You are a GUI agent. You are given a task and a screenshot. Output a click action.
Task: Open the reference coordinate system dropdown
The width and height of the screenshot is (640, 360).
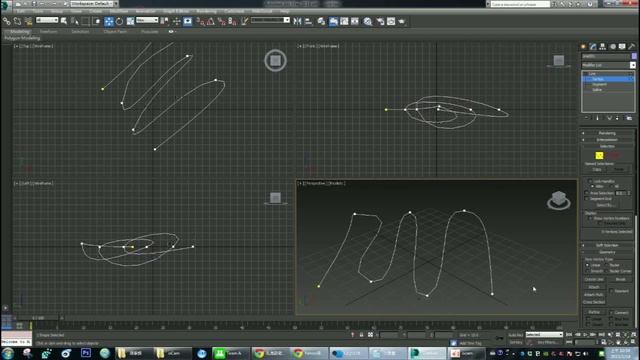147,20
